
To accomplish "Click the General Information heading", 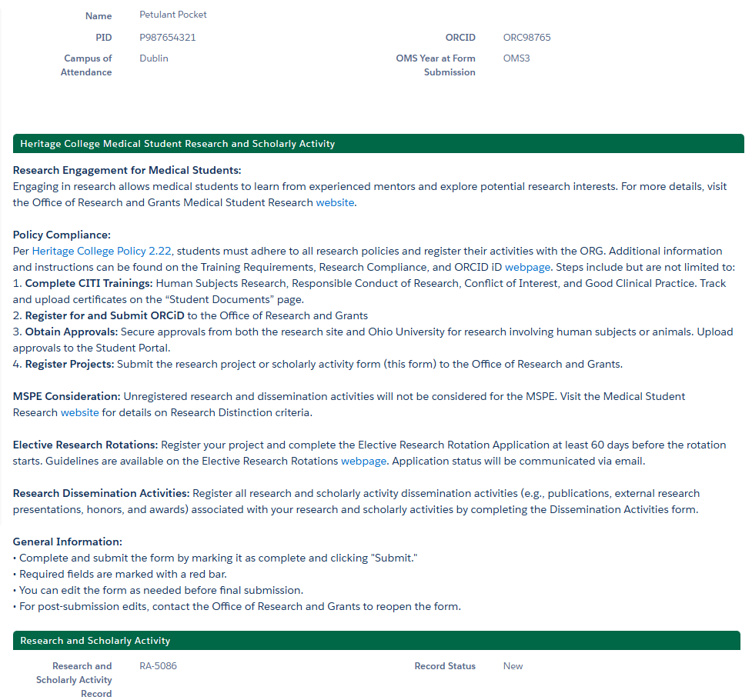I will [x=67, y=542].
